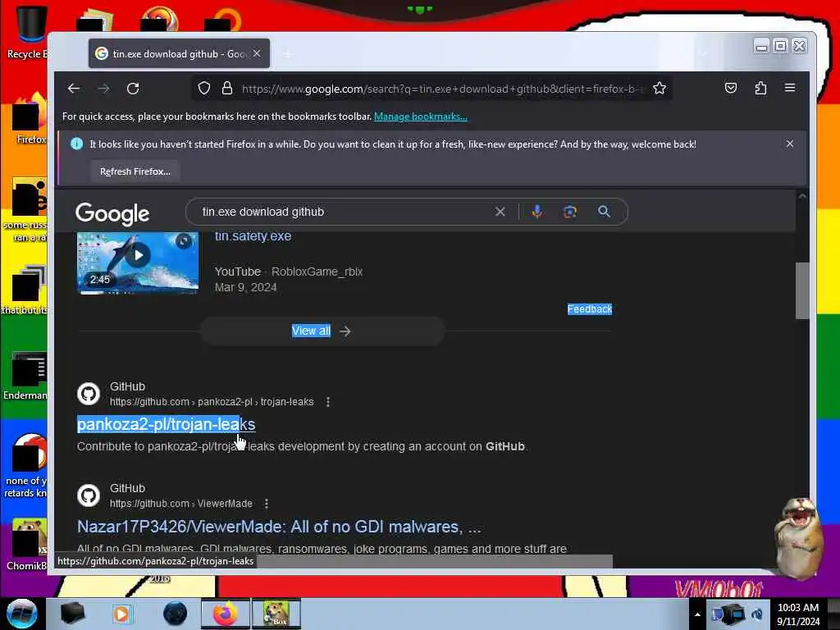Image resolution: width=840 pixels, height=630 pixels.
Task: Click the Refresh Firefox button
Action: tap(135, 171)
